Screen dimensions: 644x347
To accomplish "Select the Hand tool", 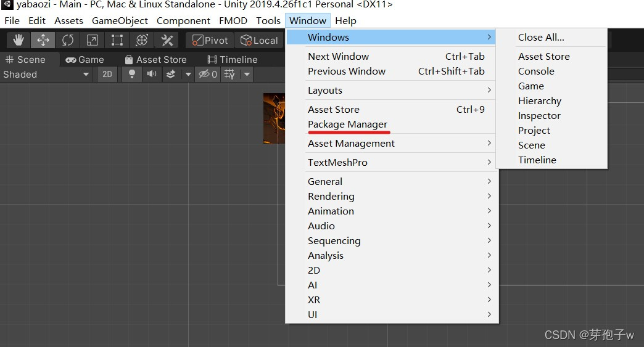I will 18,40.
